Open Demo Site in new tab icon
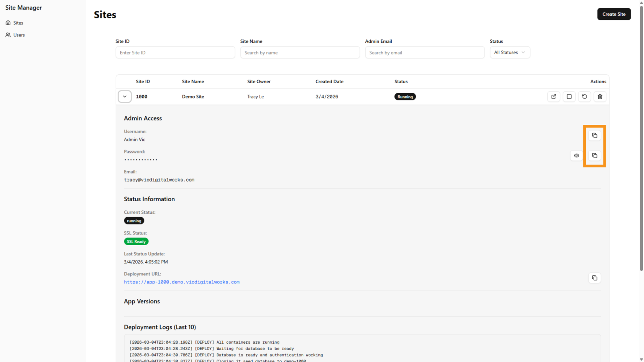 click(x=554, y=97)
